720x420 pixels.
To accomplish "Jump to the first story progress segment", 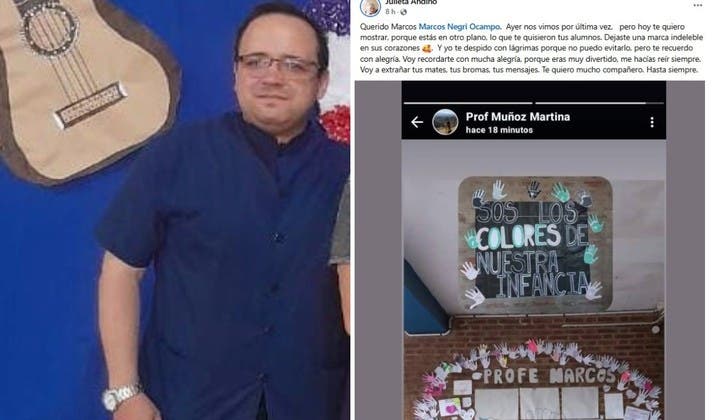I will tap(468, 103).
